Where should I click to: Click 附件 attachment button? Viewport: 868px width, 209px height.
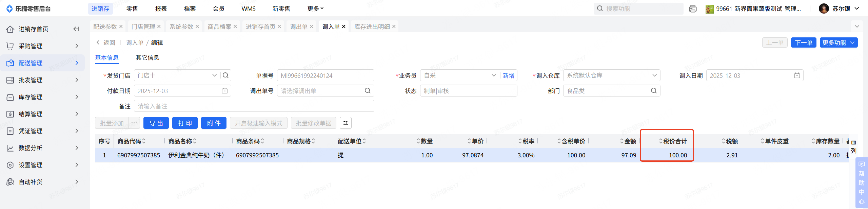pos(214,123)
